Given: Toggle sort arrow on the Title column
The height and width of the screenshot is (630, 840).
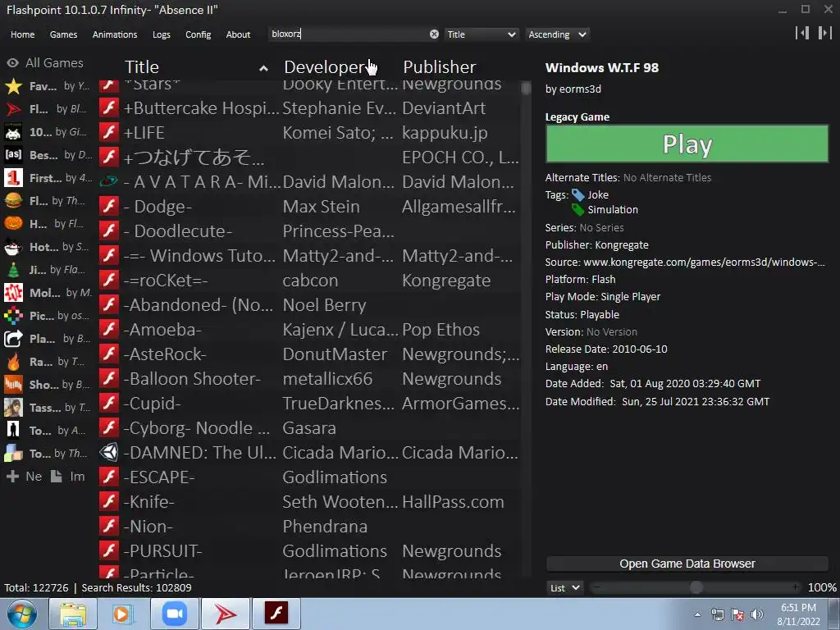Looking at the screenshot, I should point(263,68).
